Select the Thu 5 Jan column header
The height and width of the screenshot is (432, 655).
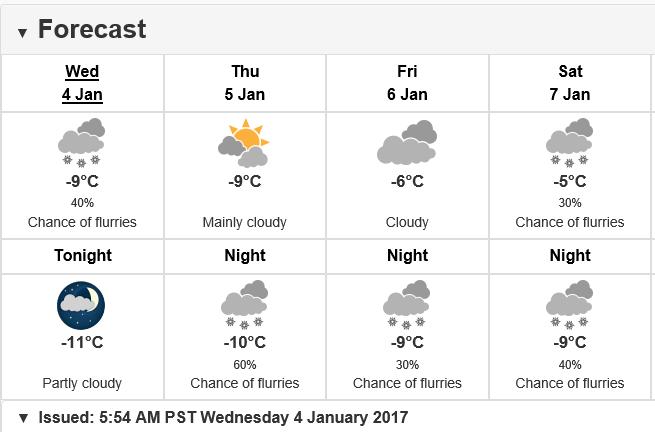[245, 83]
